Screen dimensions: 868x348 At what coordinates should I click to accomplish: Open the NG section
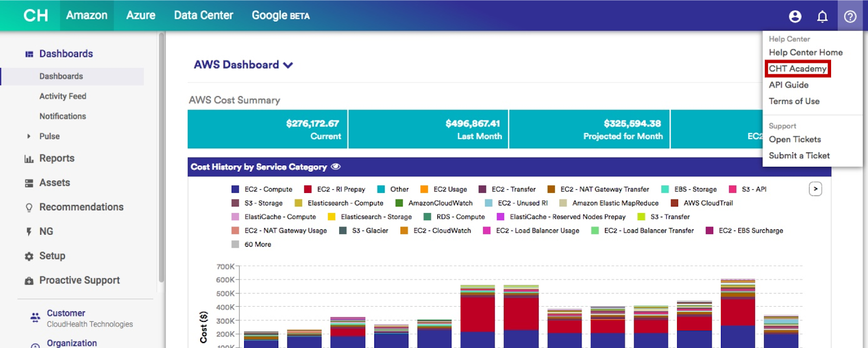(x=46, y=231)
